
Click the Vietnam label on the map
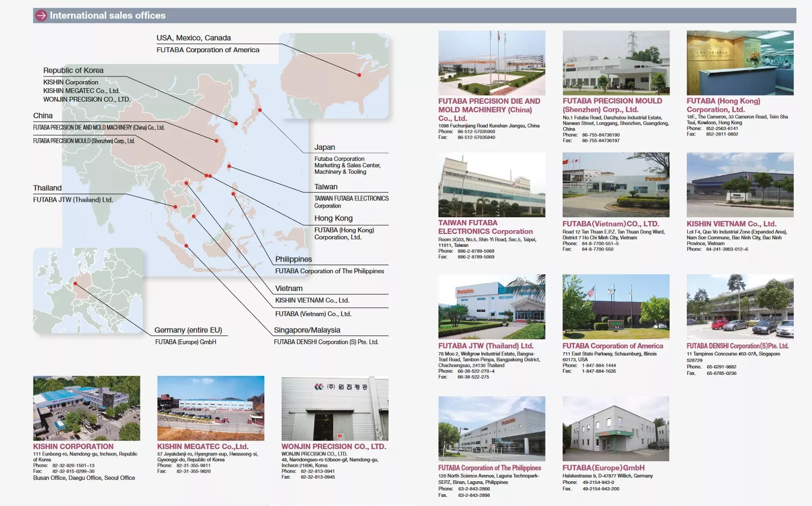coord(289,289)
